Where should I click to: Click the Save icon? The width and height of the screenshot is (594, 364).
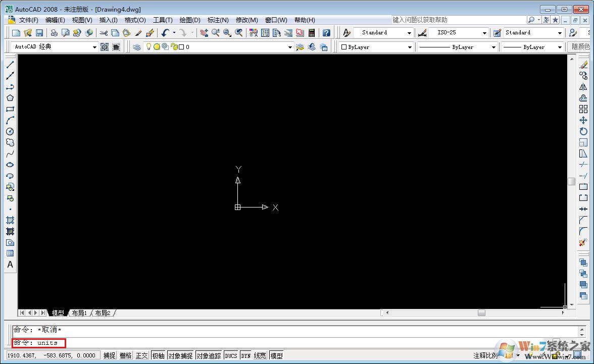[39, 33]
